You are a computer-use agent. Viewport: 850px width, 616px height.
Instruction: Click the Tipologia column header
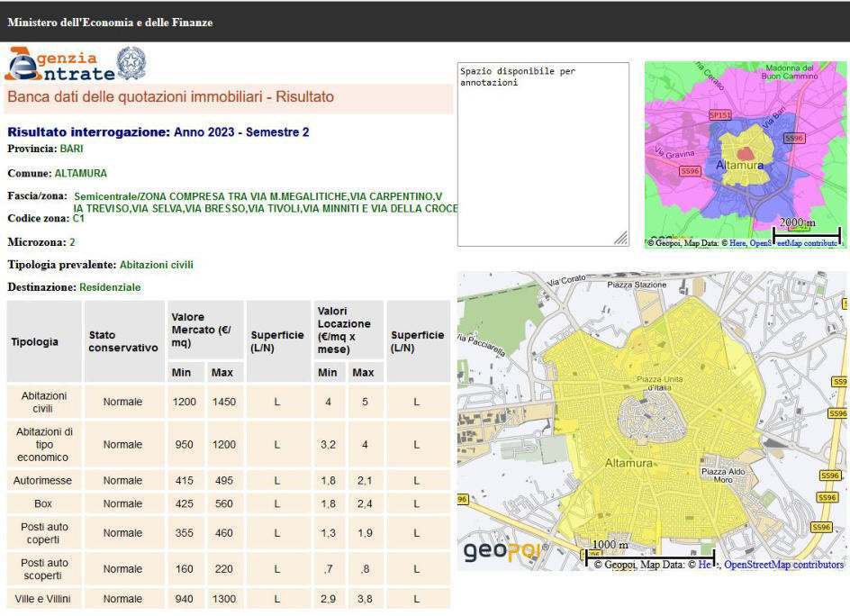[35, 341]
